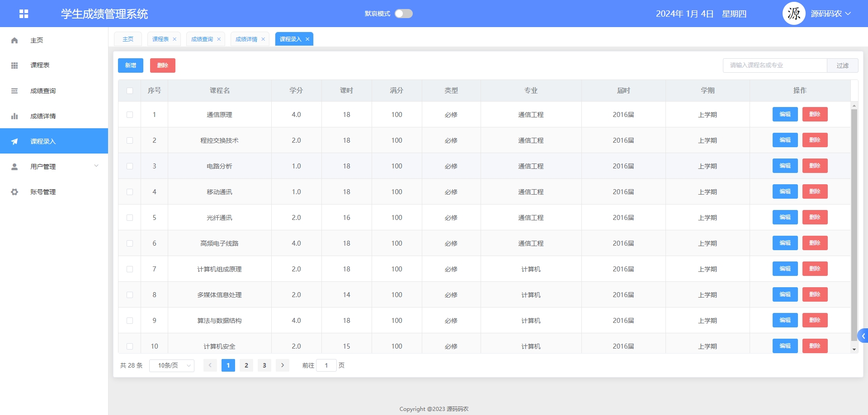The width and height of the screenshot is (868, 415).
Task: Open 主页 in sidebar menu
Action: coord(54,40)
